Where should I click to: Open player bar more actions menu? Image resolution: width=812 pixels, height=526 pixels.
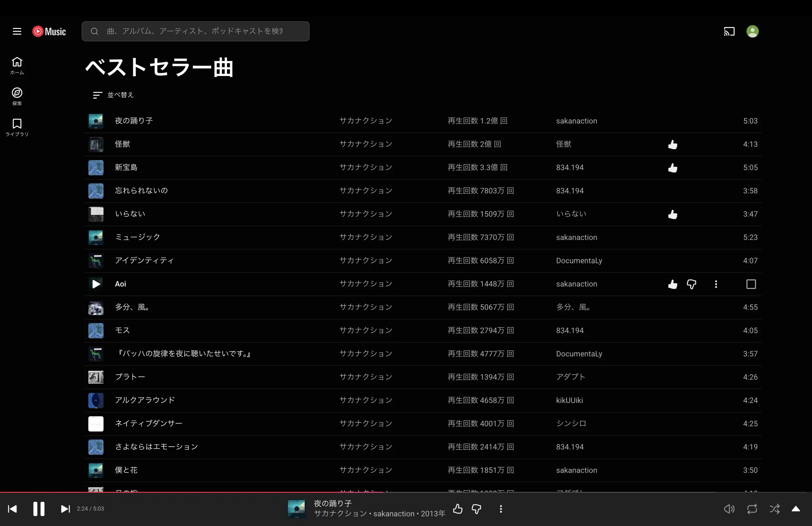pyautogui.click(x=501, y=509)
